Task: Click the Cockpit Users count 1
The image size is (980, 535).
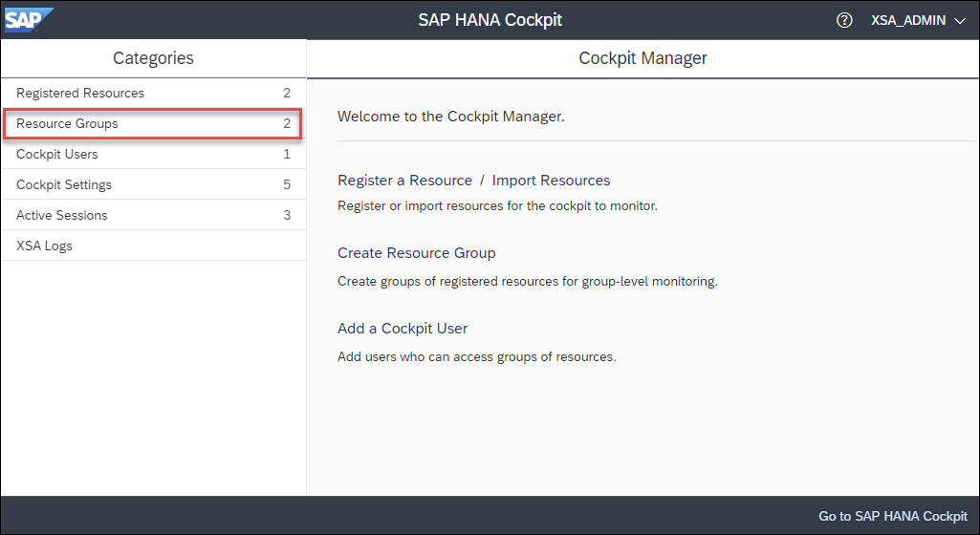Action: click(287, 154)
